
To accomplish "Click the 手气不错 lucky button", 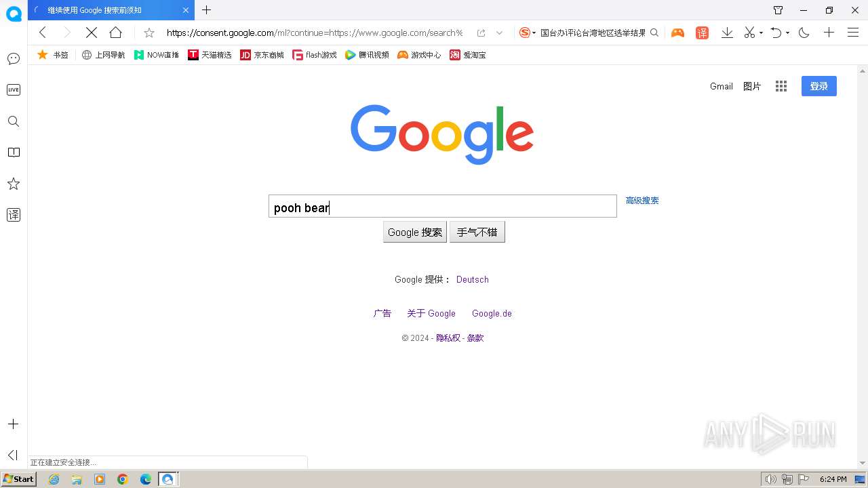I will click(x=477, y=232).
